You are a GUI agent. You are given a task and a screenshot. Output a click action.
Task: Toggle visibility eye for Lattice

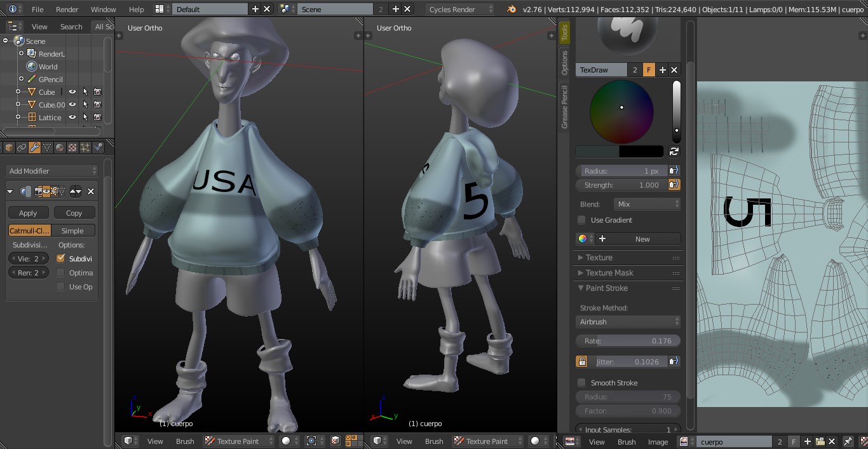[x=72, y=117]
